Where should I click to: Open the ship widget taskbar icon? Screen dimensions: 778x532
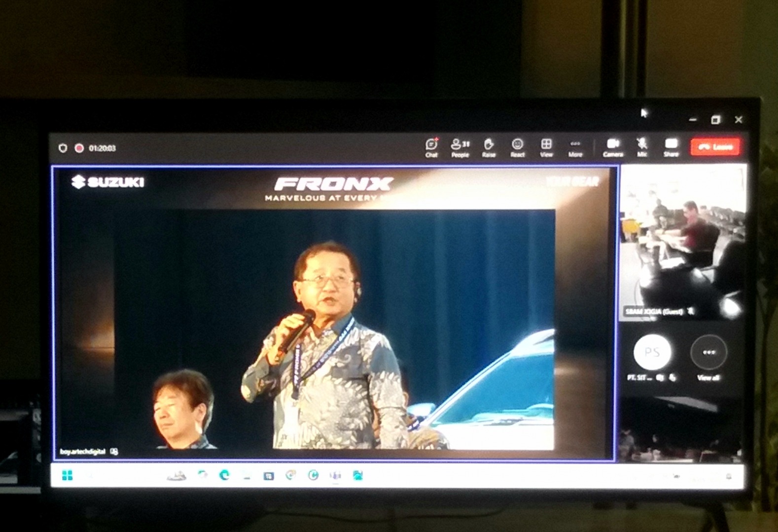point(177,475)
